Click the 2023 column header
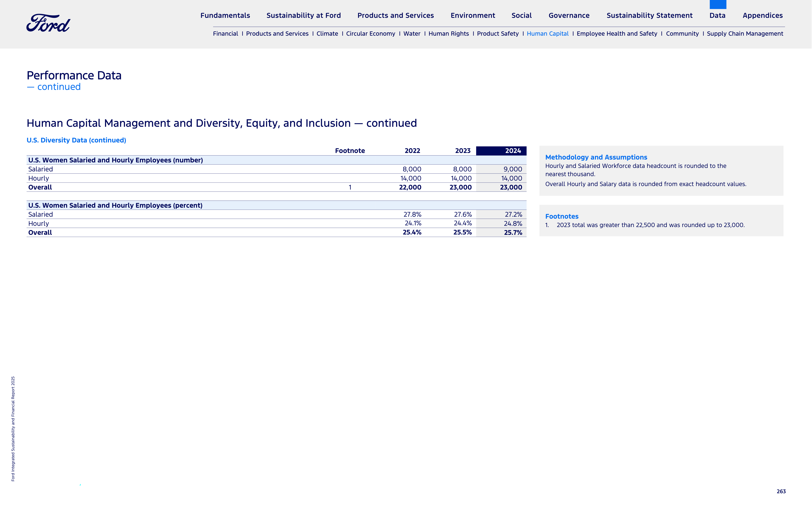812x508 pixels. click(463, 151)
